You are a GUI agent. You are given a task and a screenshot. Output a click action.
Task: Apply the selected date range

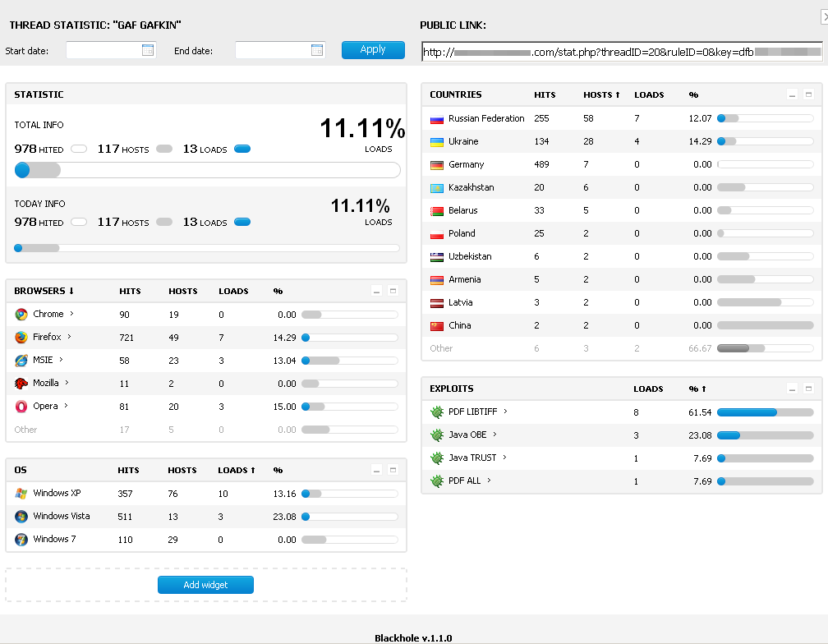(x=373, y=50)
